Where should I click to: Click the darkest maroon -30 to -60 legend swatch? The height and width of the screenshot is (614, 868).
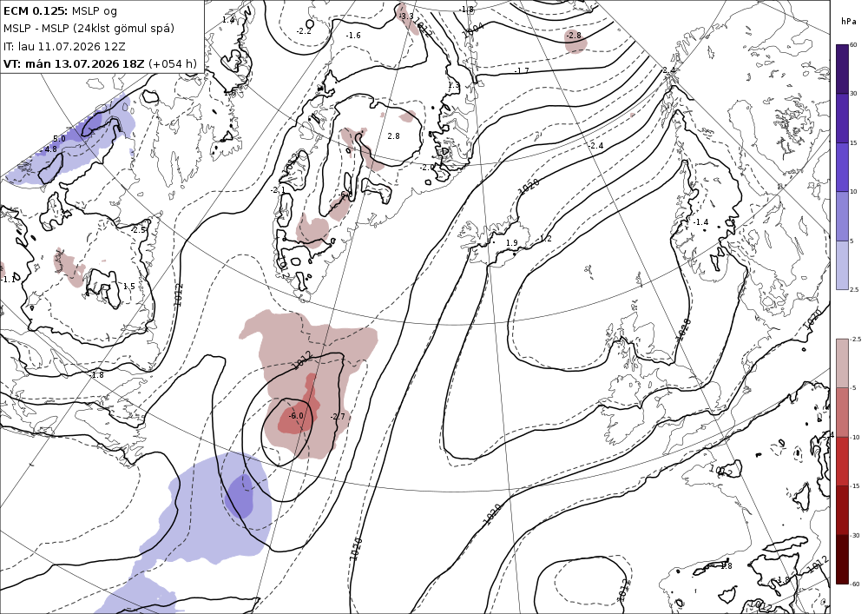point(842,559)
